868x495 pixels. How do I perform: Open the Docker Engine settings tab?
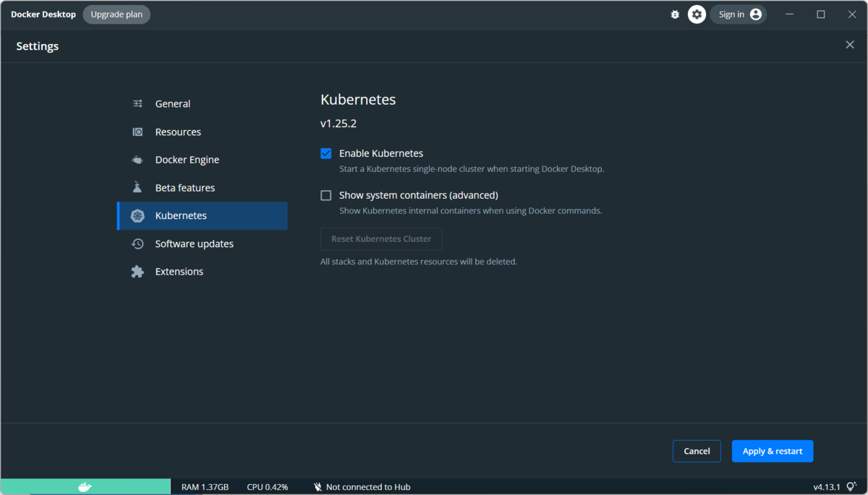point(202,160)
